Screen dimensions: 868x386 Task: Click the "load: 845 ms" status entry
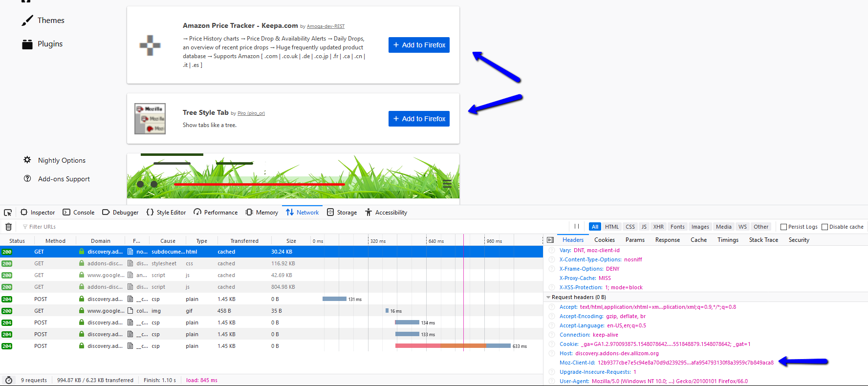[x=202, y=380]
